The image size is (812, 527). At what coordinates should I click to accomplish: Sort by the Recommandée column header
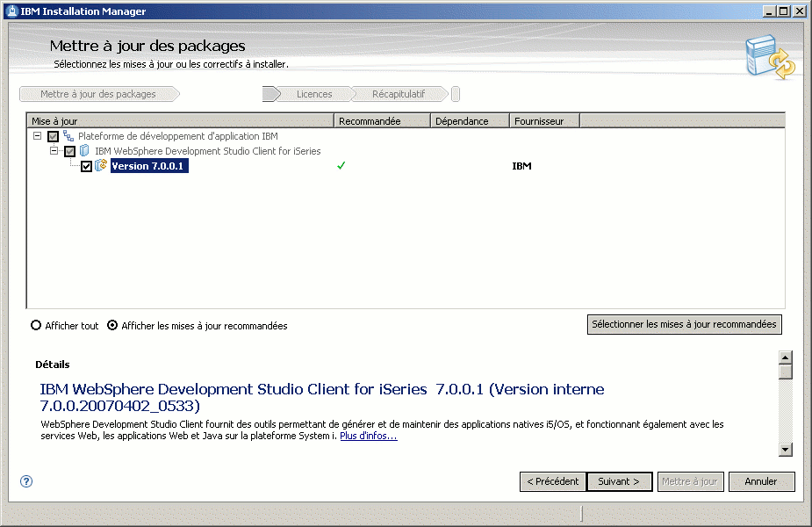(382, 120)
